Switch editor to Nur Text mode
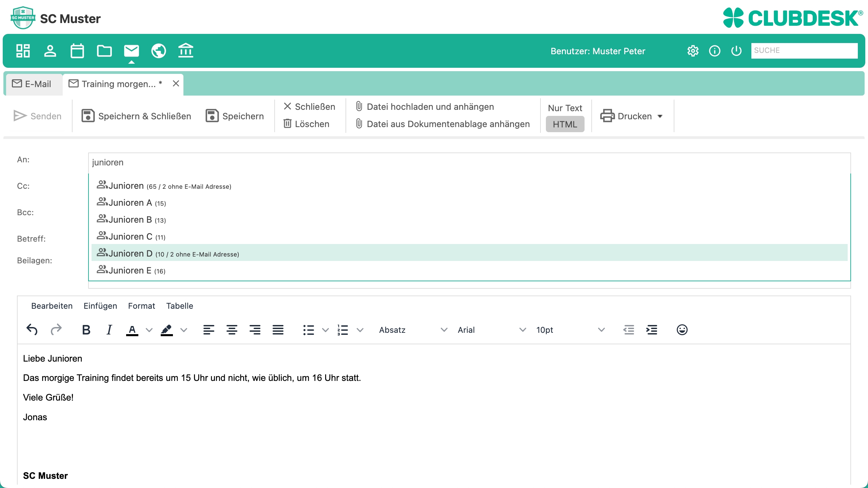Screen dimensions: 868x488 (565, 108)
